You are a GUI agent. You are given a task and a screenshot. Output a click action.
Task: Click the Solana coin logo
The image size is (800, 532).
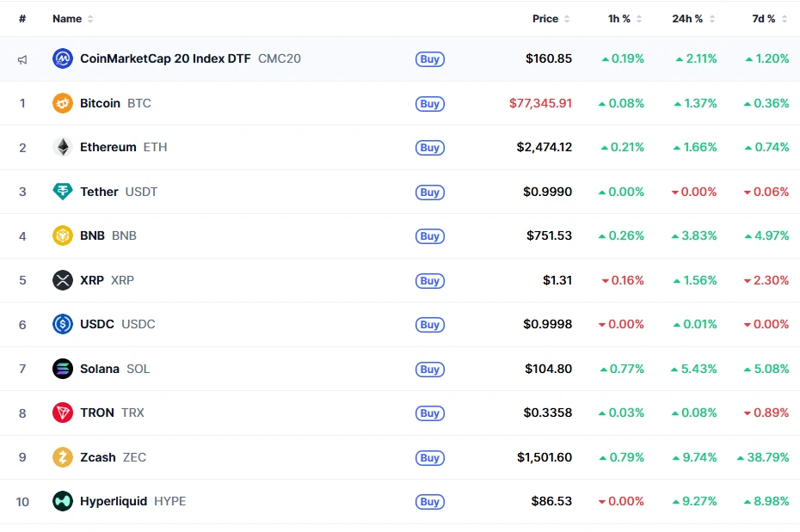62,369
